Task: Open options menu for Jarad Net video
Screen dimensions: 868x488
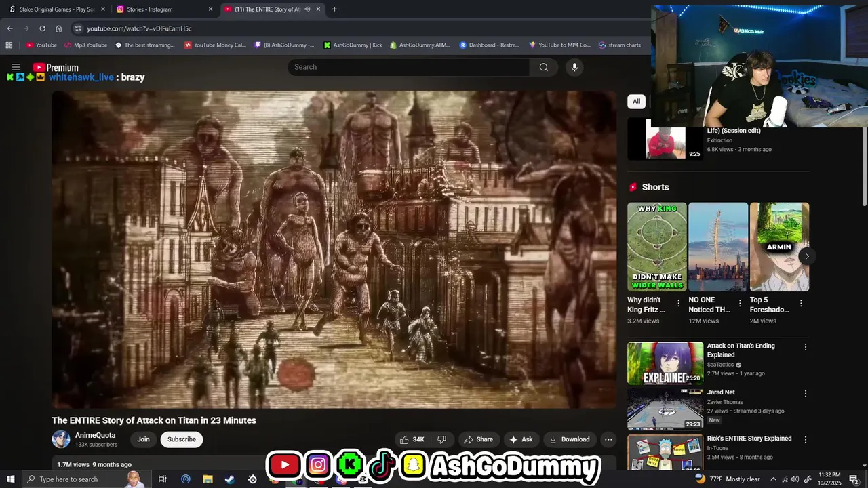Action: [806, 393]
